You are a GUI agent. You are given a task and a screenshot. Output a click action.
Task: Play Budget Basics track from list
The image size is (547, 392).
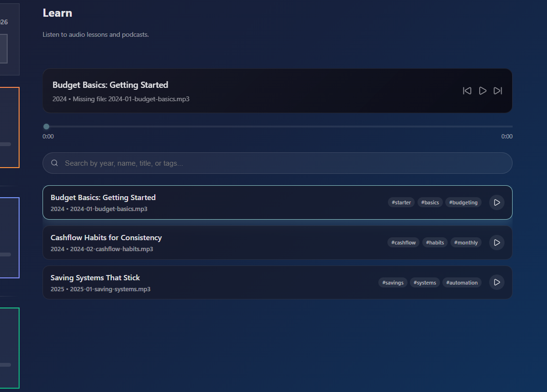pos(497,202)
